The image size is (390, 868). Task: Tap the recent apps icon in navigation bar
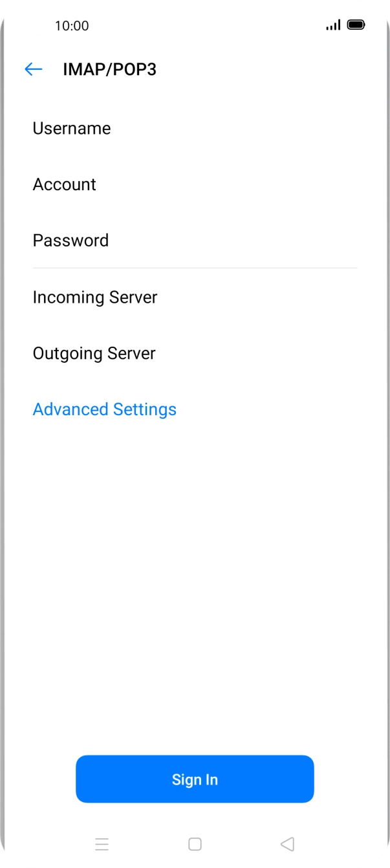(x=102, y=844)
